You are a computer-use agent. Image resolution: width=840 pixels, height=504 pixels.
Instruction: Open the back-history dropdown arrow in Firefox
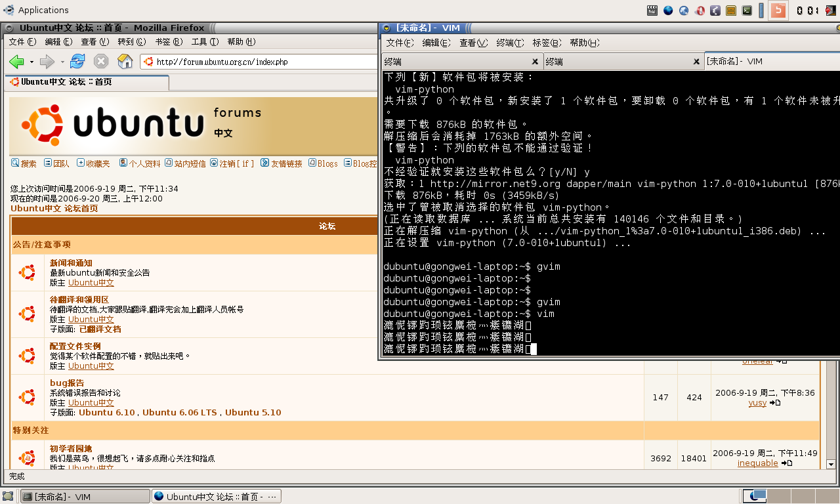coord(31,62)
